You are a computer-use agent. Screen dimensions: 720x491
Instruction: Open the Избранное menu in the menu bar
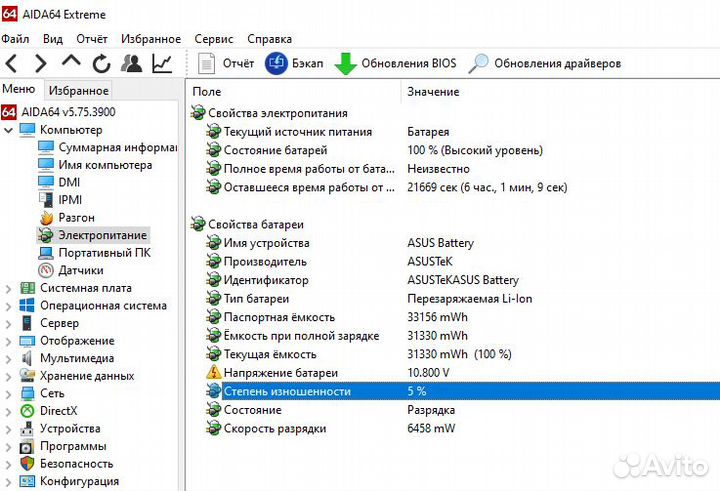point(151,39)
